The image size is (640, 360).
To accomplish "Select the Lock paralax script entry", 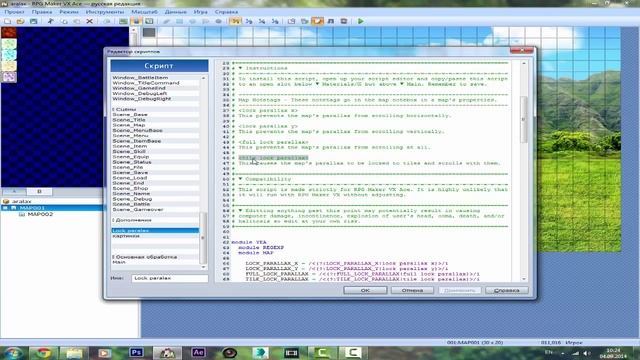I will coord(155,231).
